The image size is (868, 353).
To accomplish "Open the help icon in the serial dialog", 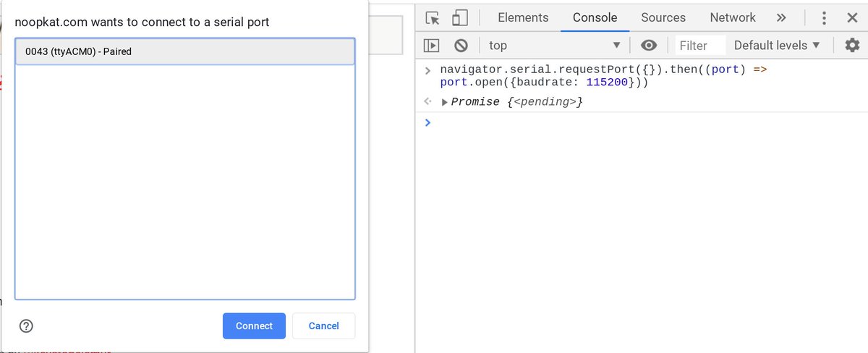I will pos(26,326).
